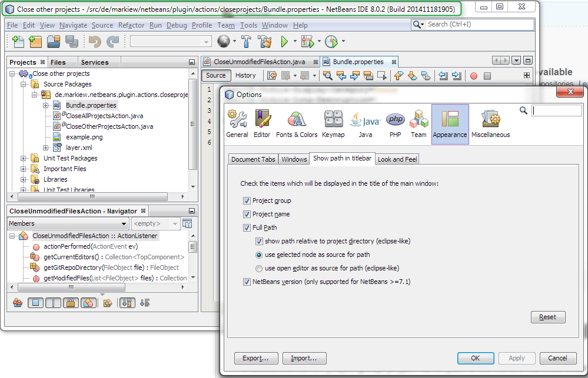Click the red record macro icon in editor toolbar
The width and height of the screenshot is (588, 378).
[x=474, y=76]
